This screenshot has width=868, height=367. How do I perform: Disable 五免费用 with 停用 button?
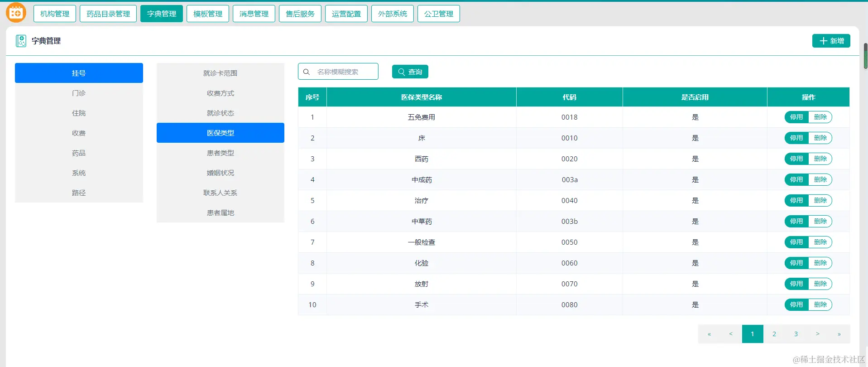click(x=796, y=117)
